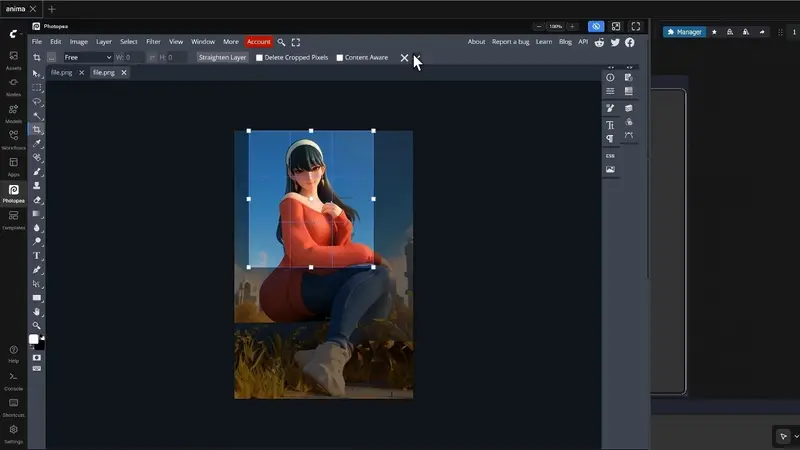Open the Brush settings panel icon
800x450 pixels.
click(x=610, y=108)
